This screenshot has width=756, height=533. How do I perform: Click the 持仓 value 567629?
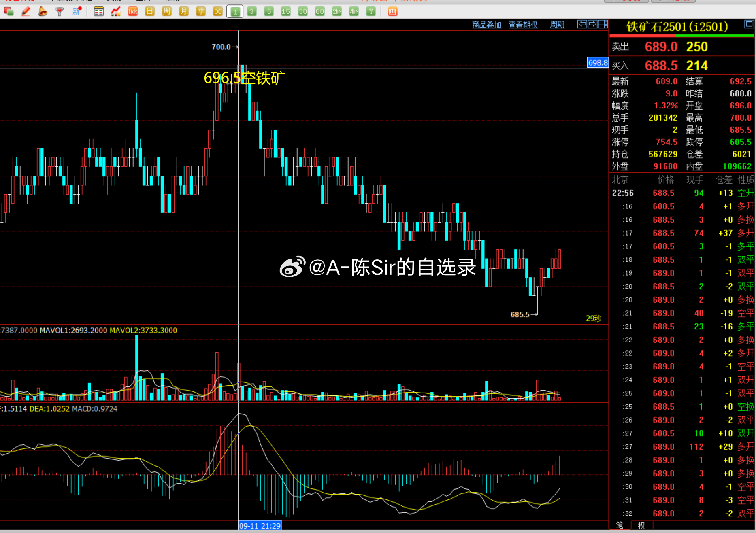[x=663, y=154]
